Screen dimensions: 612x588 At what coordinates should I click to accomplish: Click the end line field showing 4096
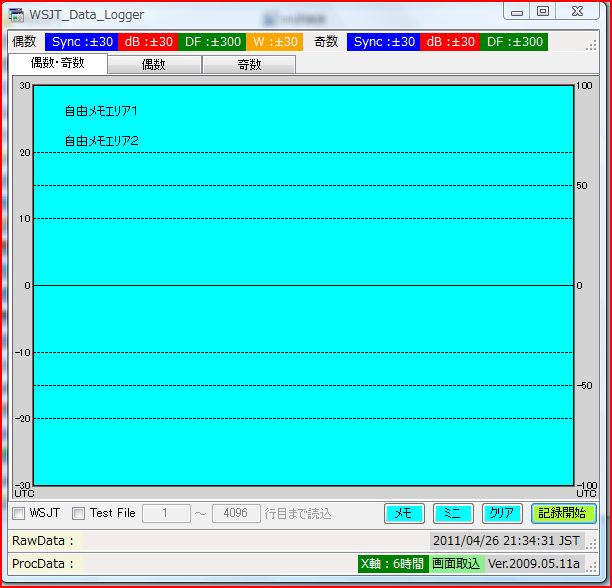point(236,514)
